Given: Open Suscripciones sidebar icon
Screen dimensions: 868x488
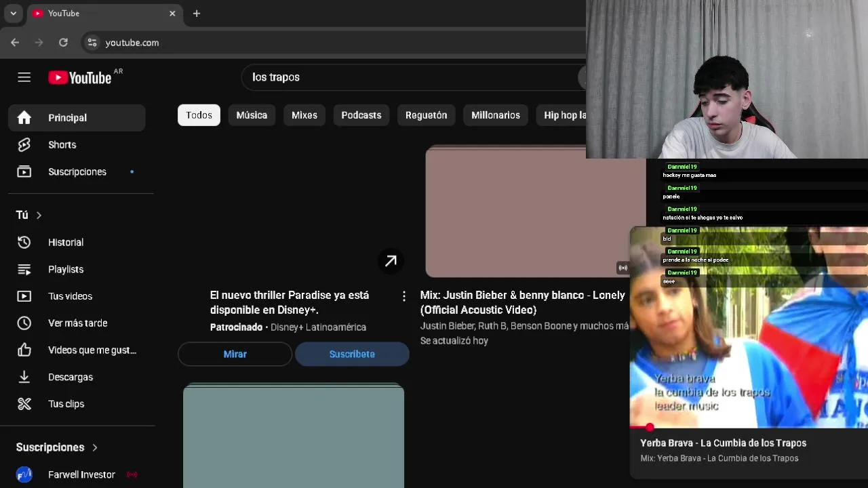Looking at the screenshot, I should [x=24, y=172].
